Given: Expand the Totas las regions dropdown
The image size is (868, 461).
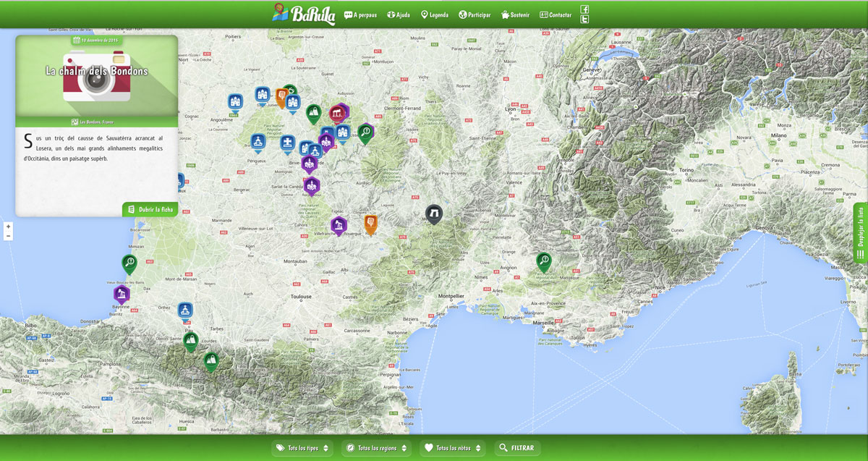Looking at the screenshot, I should coord(376,448).
